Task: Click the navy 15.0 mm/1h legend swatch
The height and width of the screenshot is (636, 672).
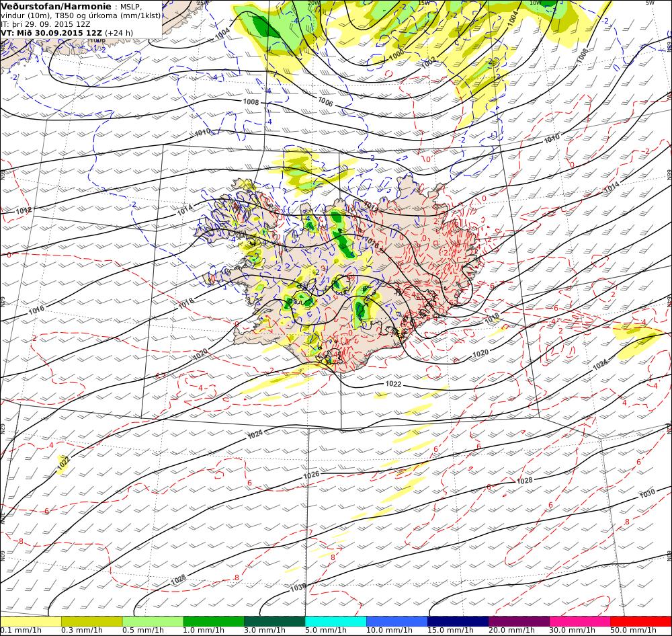Action: 458,621
